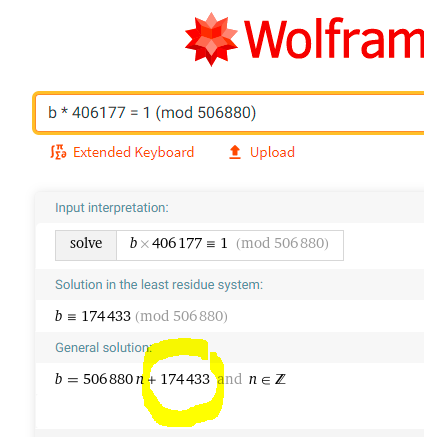Viewport: 424px width, 437px height.
Task: Click the 506880 n term in general solution
Action: pyautogui.click(x=114, y=379)
